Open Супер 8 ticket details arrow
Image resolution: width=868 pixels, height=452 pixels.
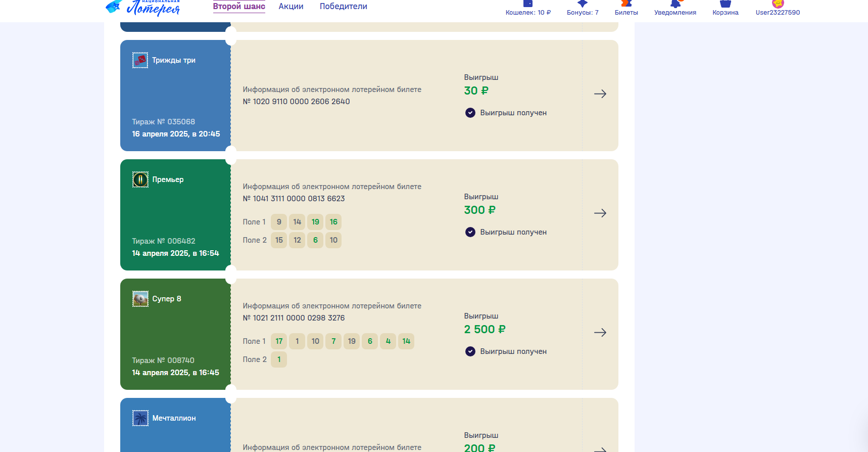tap(600, 332)
